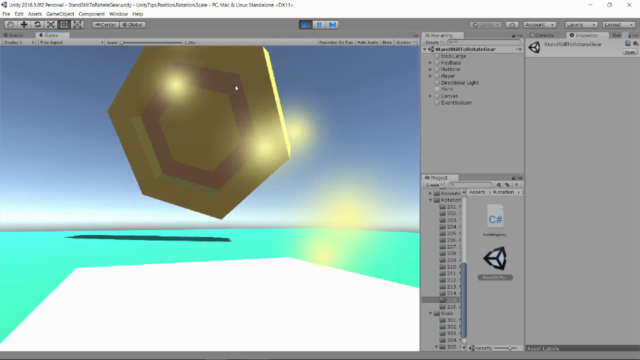
Task: Open Hierarchy Create dropdown
Action: 433,42
